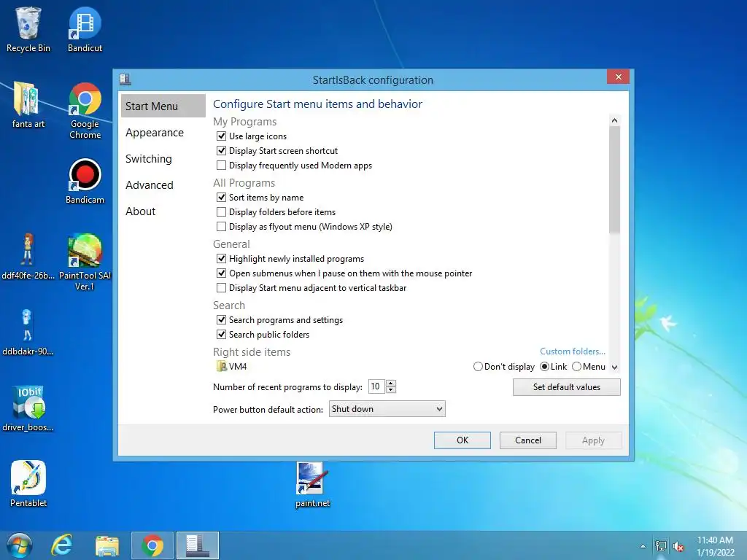Toggle Open submenus on mouse pause
This screenshot has width=747, height=560.
point(221,273)
